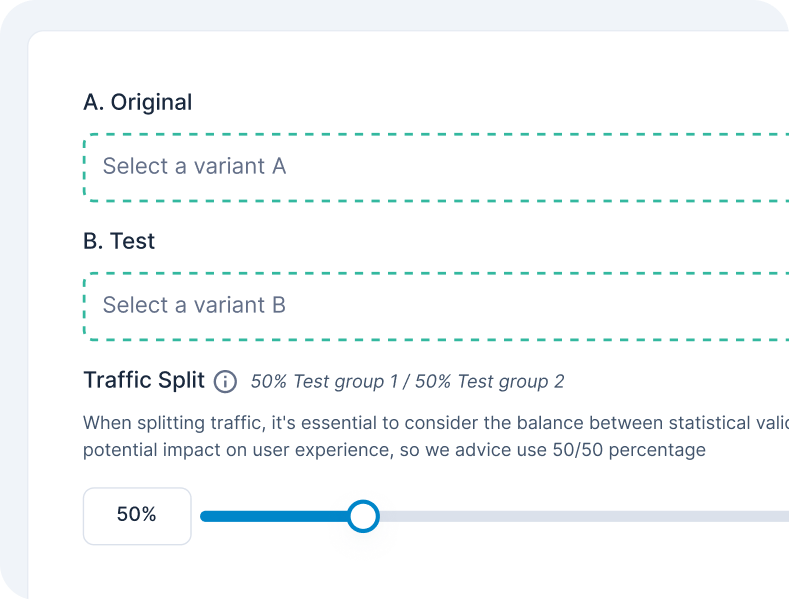
Task: Click the info icon beside Traffic Split
Action: (x=226, y=381)
